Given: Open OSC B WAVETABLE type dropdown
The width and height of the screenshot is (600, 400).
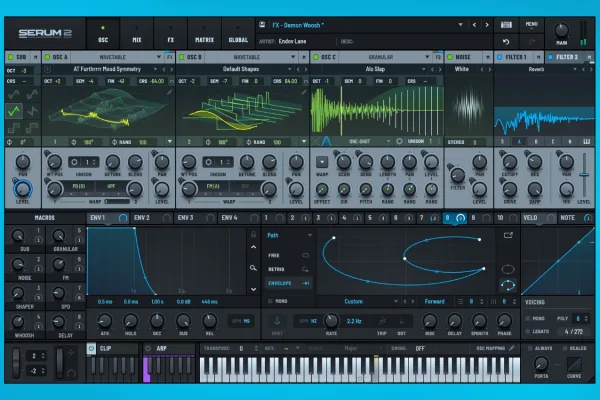Looking at the screenshot, I should [293, 57].
